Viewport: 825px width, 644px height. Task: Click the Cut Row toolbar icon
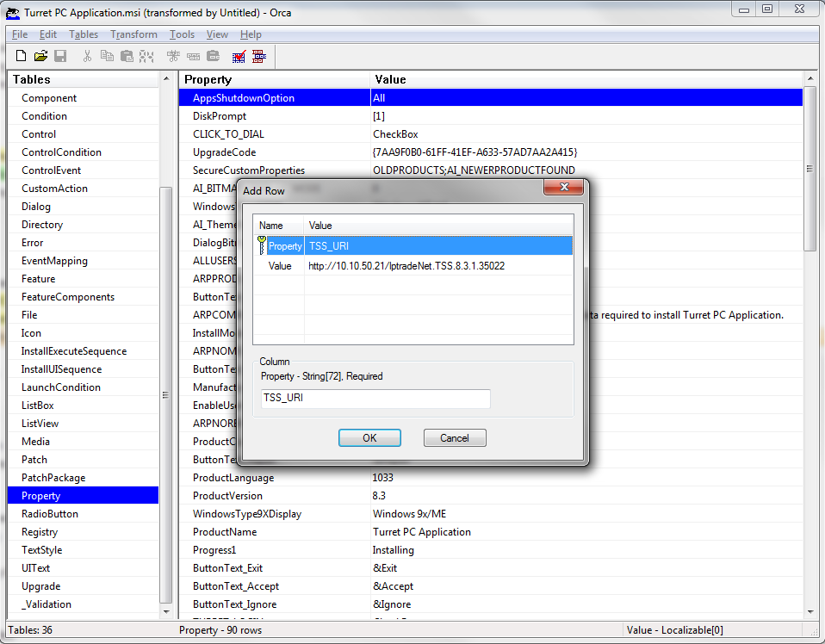[173, 56]
